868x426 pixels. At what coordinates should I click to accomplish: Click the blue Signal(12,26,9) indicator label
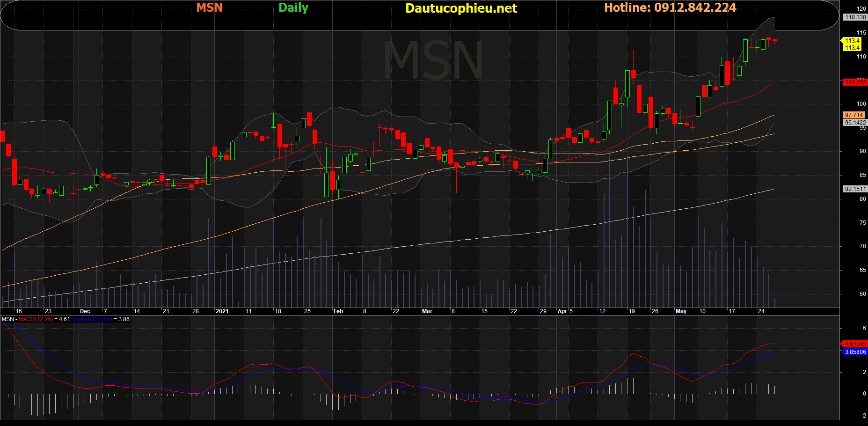[x=93, y=319]
